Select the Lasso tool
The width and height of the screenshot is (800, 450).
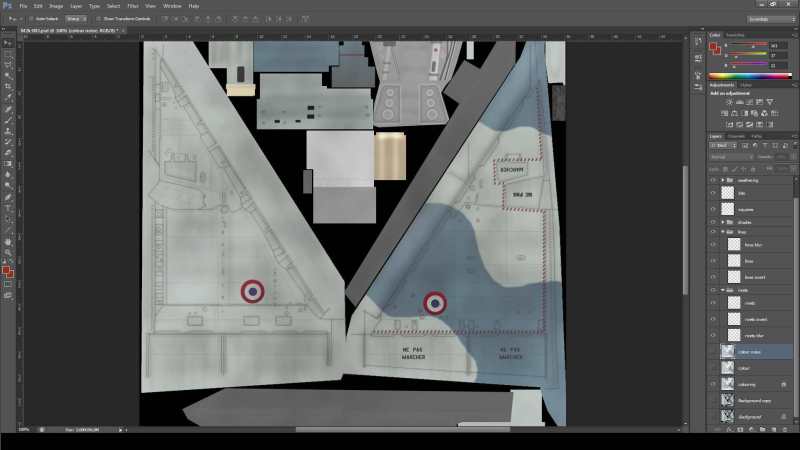click(8, 66)
